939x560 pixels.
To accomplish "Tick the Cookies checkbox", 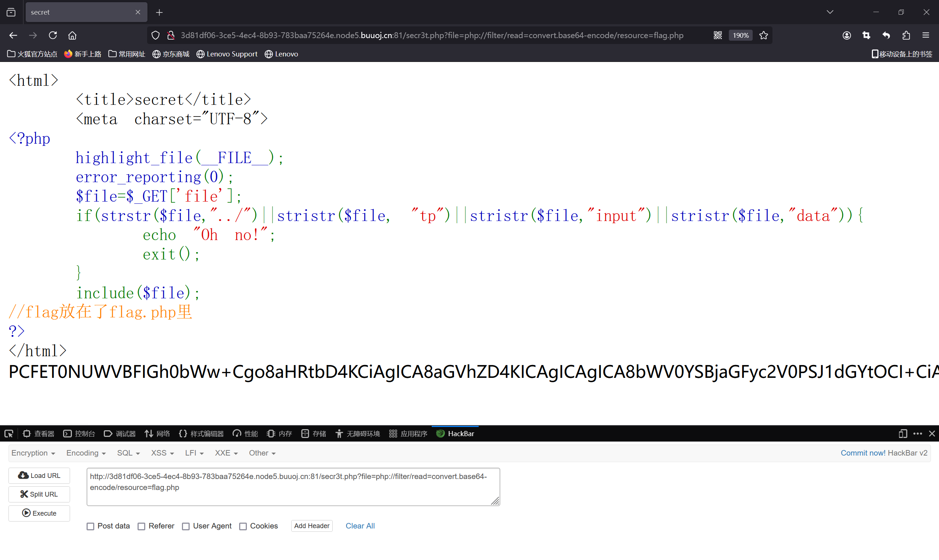I will 243,526.
